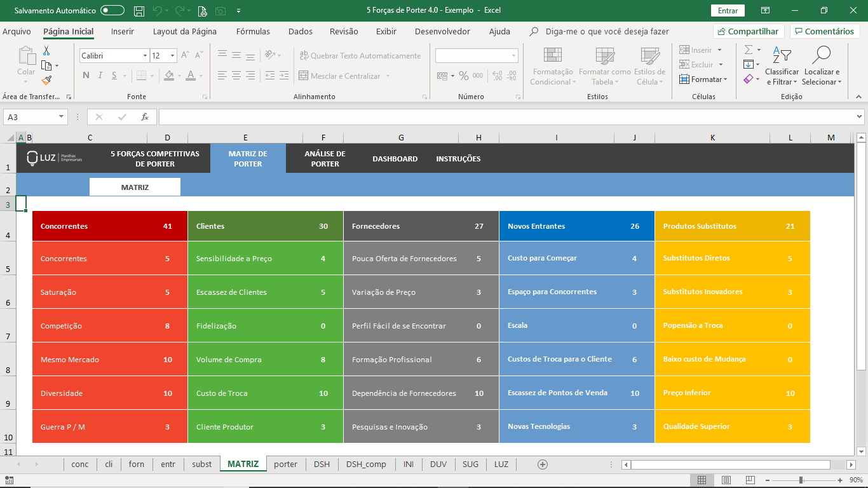The image size is (868, 488).
Task: Click the Comentários button
Action: coord(825,31)
